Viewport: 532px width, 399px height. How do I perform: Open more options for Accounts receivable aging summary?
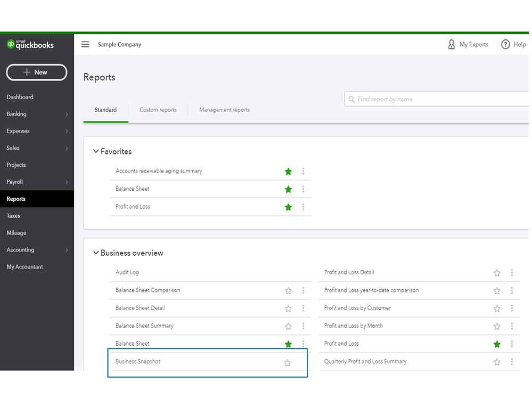point(303,172)
